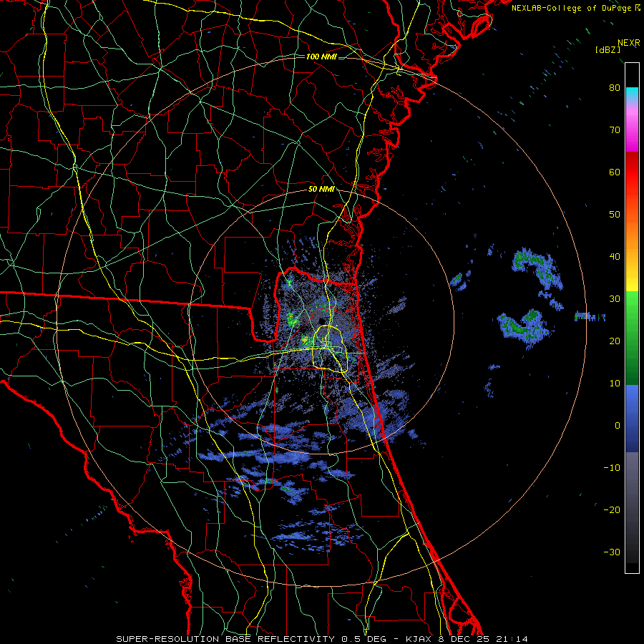Click the magenta band of the color scale
This screenshot has width=644, height=644.
(x=632, y=135)
